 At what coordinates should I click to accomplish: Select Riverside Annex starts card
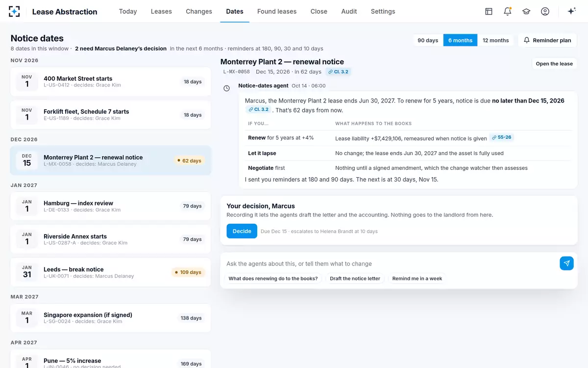pyautogui.click(x=111, y=239)
